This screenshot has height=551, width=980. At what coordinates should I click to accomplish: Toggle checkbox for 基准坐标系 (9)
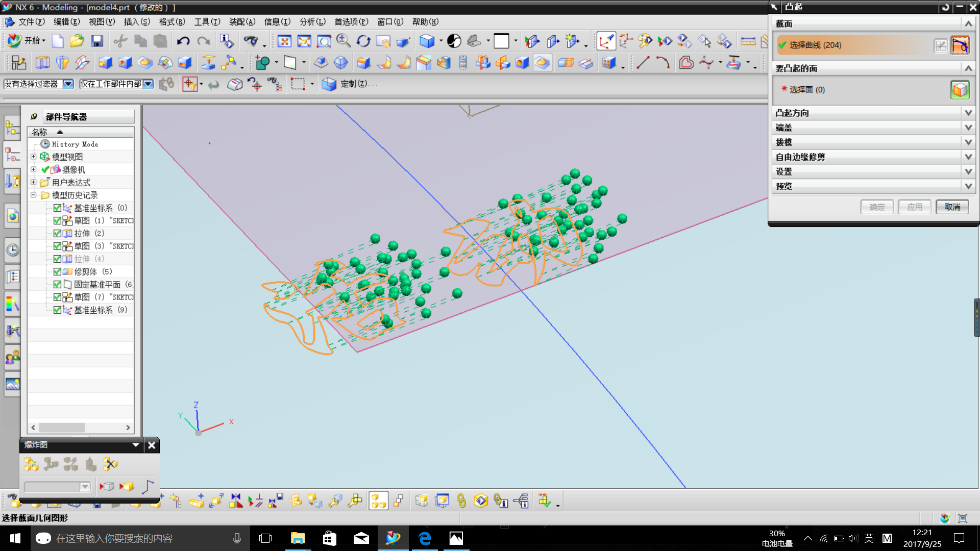click(x=57, y=310)
